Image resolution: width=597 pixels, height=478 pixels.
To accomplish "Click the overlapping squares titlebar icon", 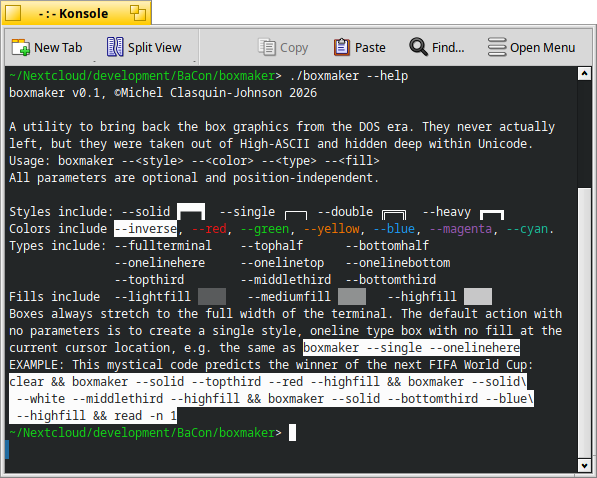I will pos(138,13).
